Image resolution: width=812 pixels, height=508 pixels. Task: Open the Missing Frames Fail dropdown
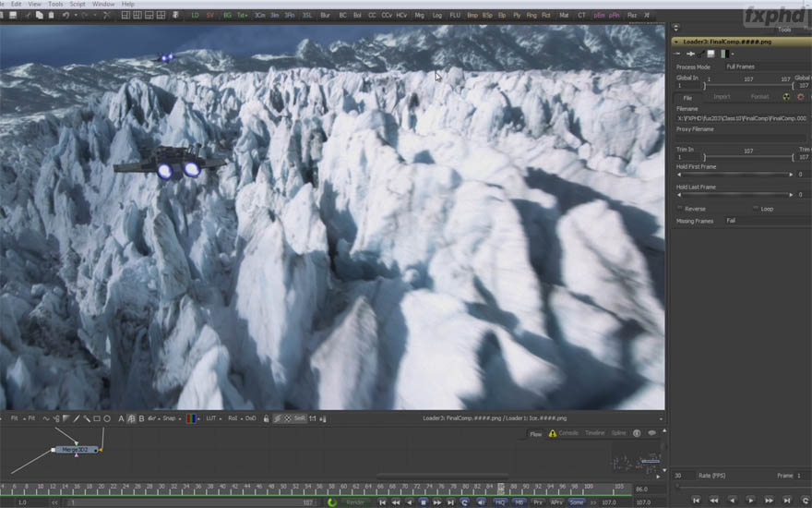tap(767, 221)
